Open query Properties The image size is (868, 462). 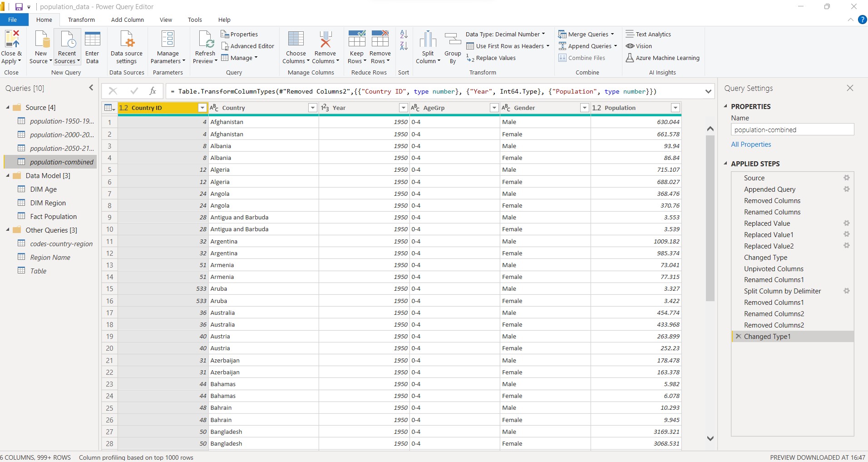(239, 34)
